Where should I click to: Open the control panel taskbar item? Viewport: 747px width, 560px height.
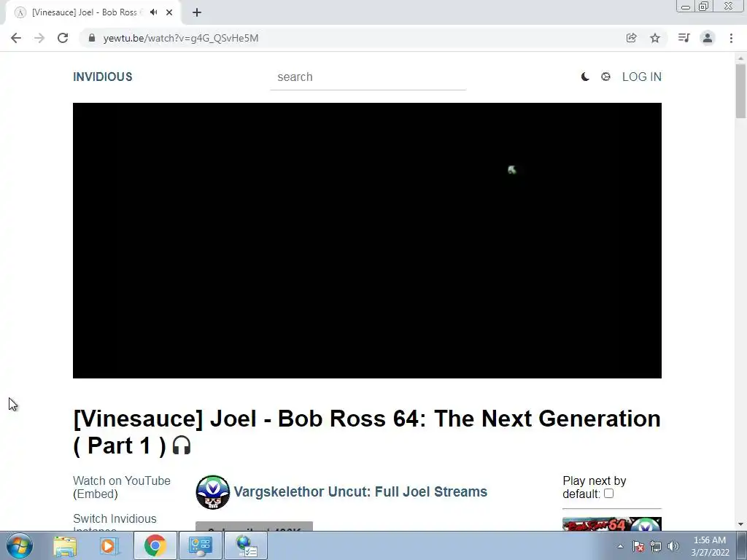pyautogui.click(x=200, y=545)
